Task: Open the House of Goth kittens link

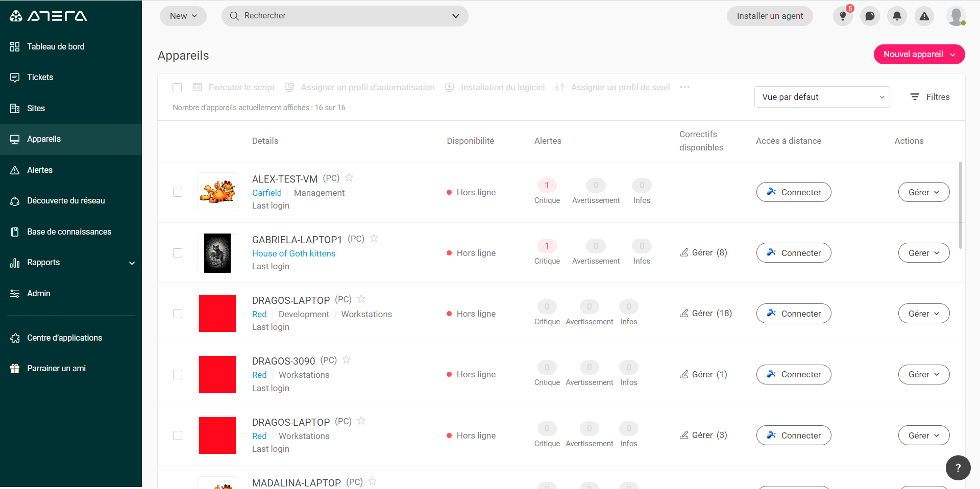Action: coord(293,253)
